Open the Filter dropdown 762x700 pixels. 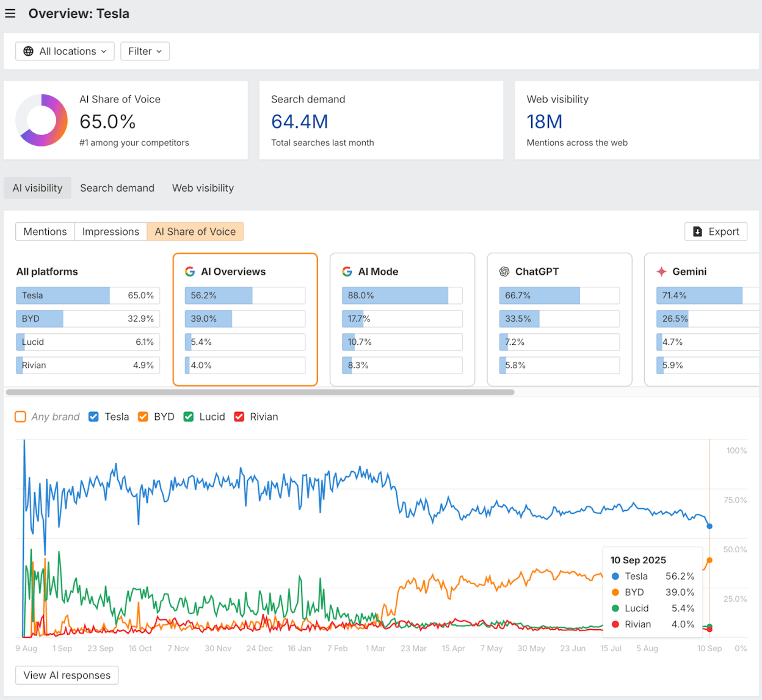[x=145, y=51]
